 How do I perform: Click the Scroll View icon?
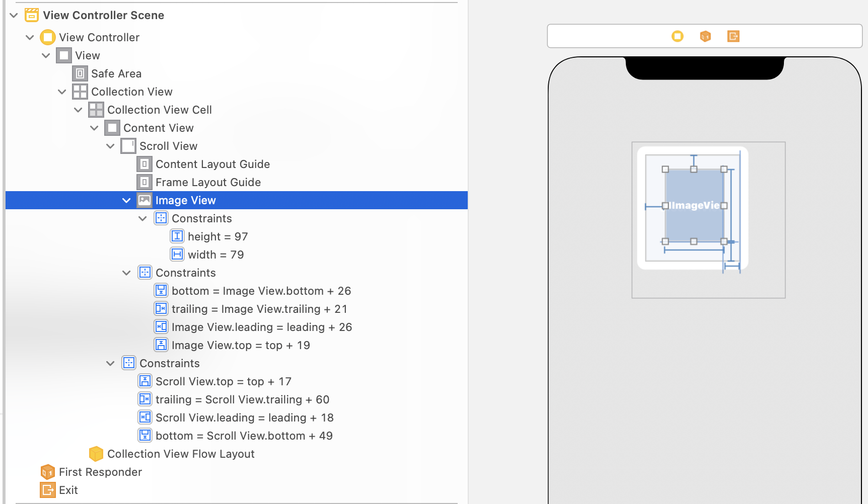pyautogui.click(x=128, y=146)
